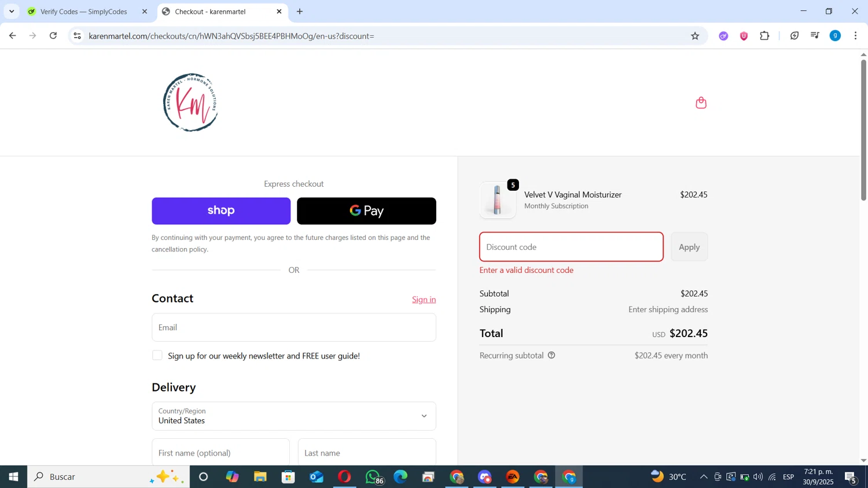This screenshot has width=868, height=488.
Task: Focus the Email field
Action: coord(294,327)
